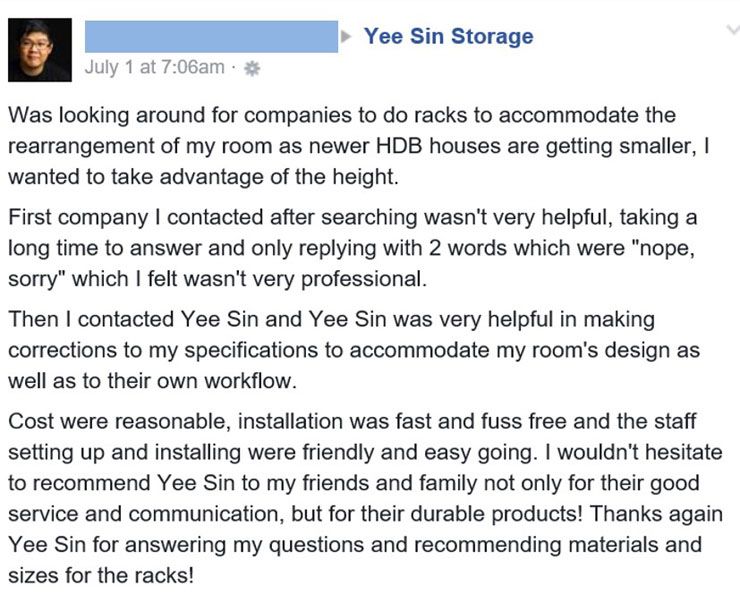Viewport: 740px width, 611px height.
Task: Click the blurred poster name link
Action: click(211, 37)
